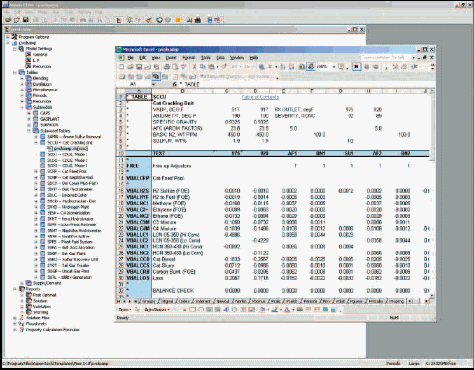Click the orange square toolbar icon
Image resolution: width=474 pixels, height=370 pixels.
(x=178, y=20)
